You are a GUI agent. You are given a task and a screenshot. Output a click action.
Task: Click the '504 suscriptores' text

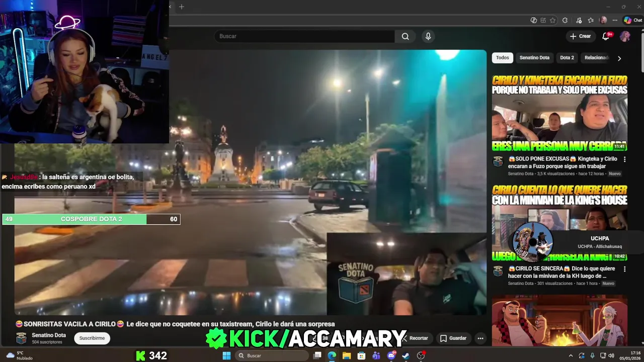point(47,342)
